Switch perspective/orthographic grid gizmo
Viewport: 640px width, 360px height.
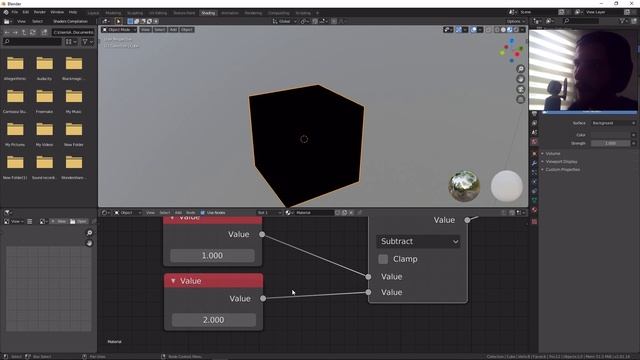(x=520, y=99)
